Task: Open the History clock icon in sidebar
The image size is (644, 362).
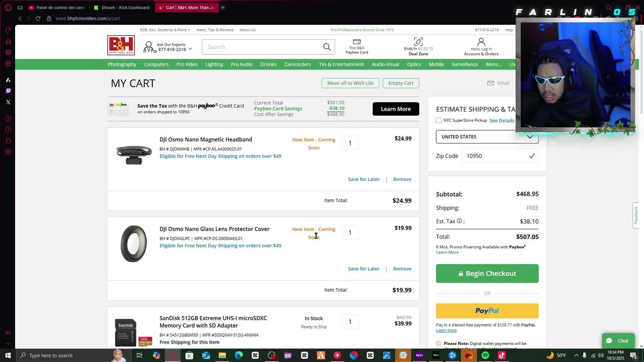Action: (8, 130)
